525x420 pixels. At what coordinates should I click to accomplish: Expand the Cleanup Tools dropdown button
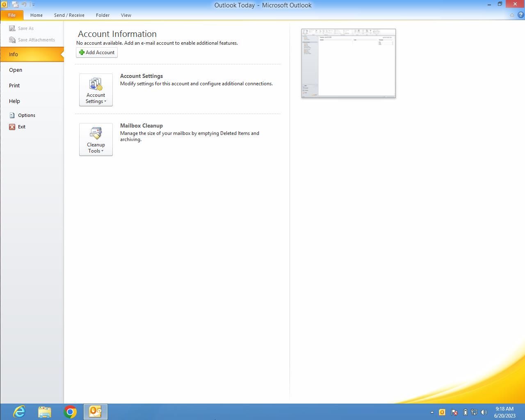coord(96,139)
